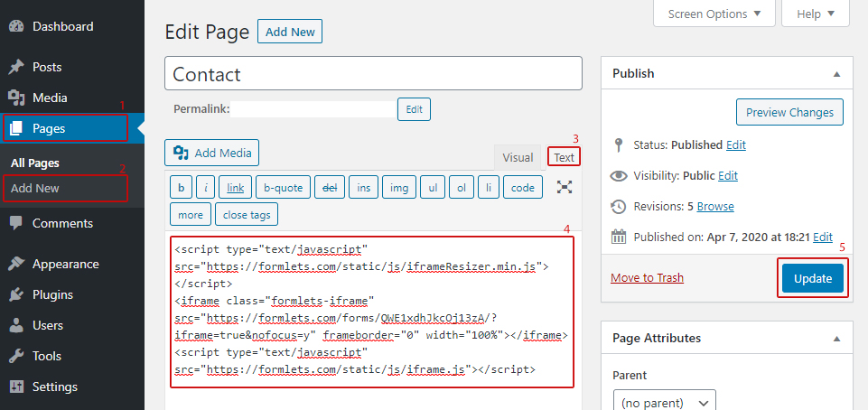Click the Tools wrench icon
The width and height of the screenshot is (868, 410).
[x=16, y=356]
